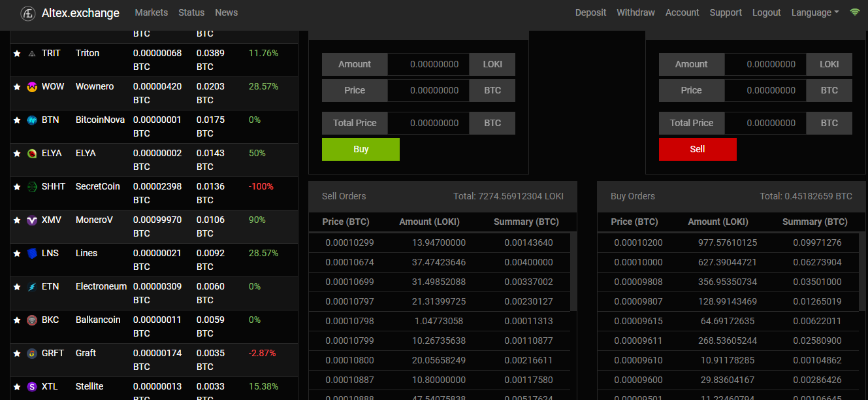This screenshot has width=868, height=400.
Task: Click the Altex.exchange brand name
Action: [x=80, y=13]
